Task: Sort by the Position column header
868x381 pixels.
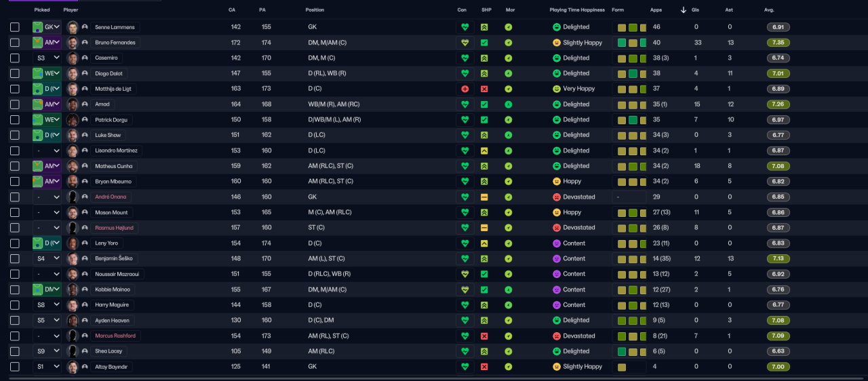Action: 315,10
